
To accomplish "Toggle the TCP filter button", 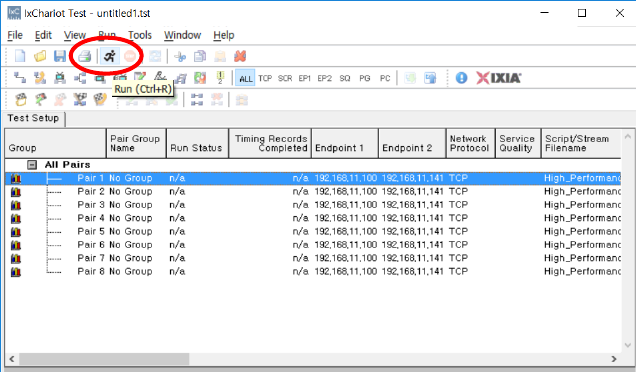I will click(265, 78).
